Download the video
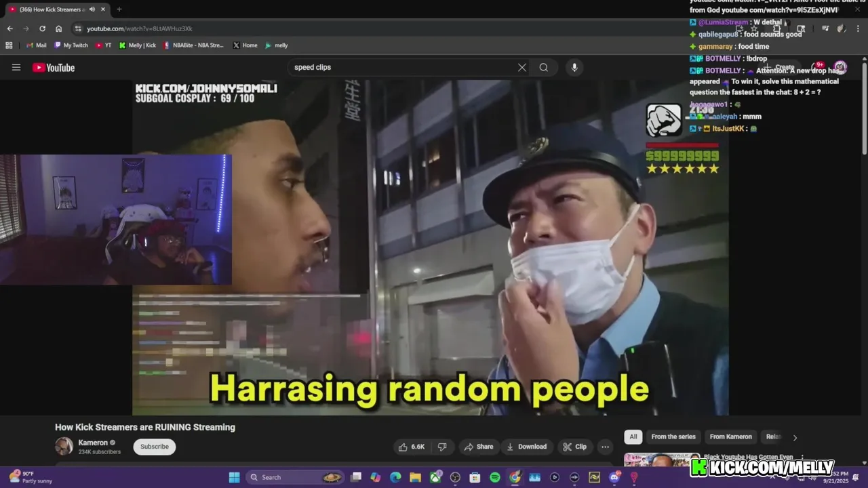This screenshot has width=868, height=488. (526, 447)
